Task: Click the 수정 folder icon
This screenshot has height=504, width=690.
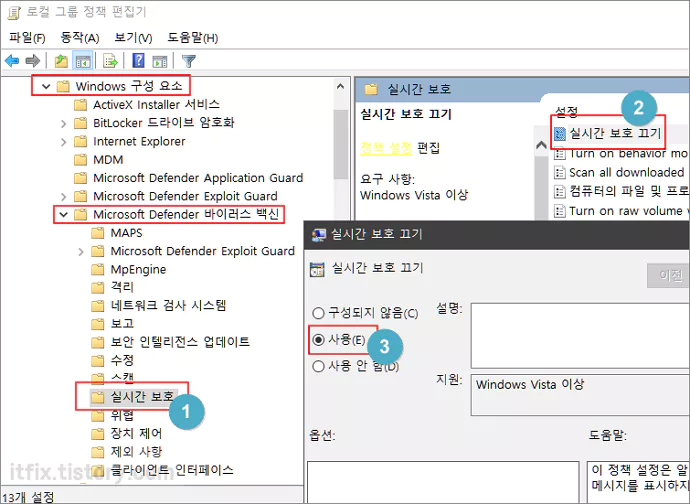Action: click(x=97, y=360)
